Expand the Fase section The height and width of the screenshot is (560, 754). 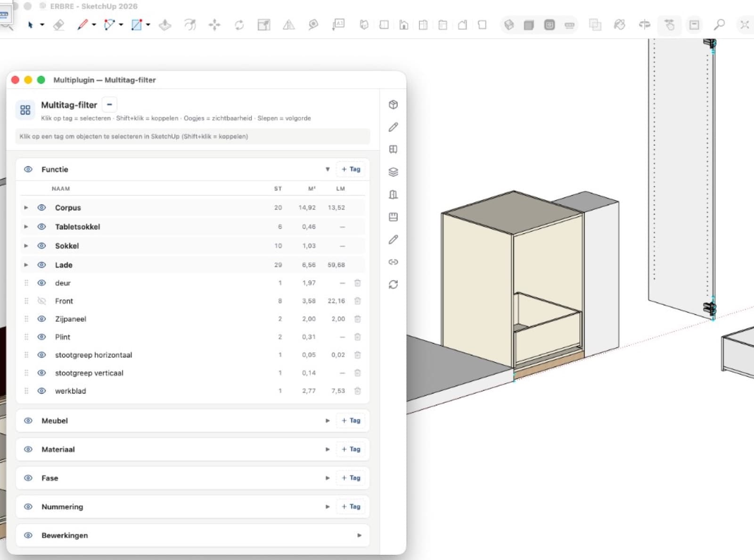328,478
